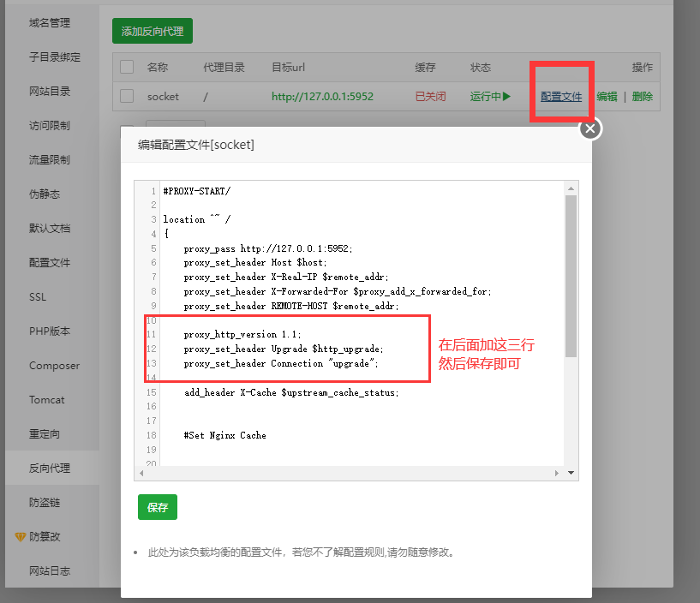Viewport: 700px width, 603px height.
Task: Toggle the select-all checkbox in table header
Action: [127, 67]
